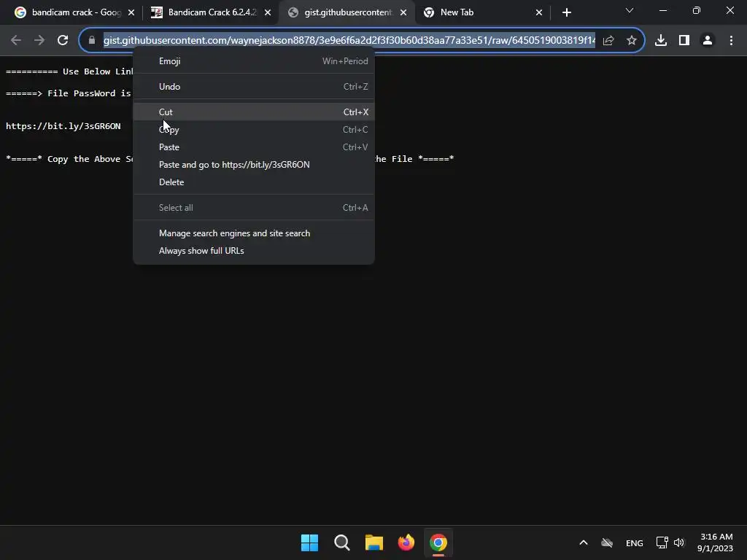Image resolution: width=747 pixels, height=560 pixels.
Task: Close the New Tab tab
Action: (x=539, y=12)
